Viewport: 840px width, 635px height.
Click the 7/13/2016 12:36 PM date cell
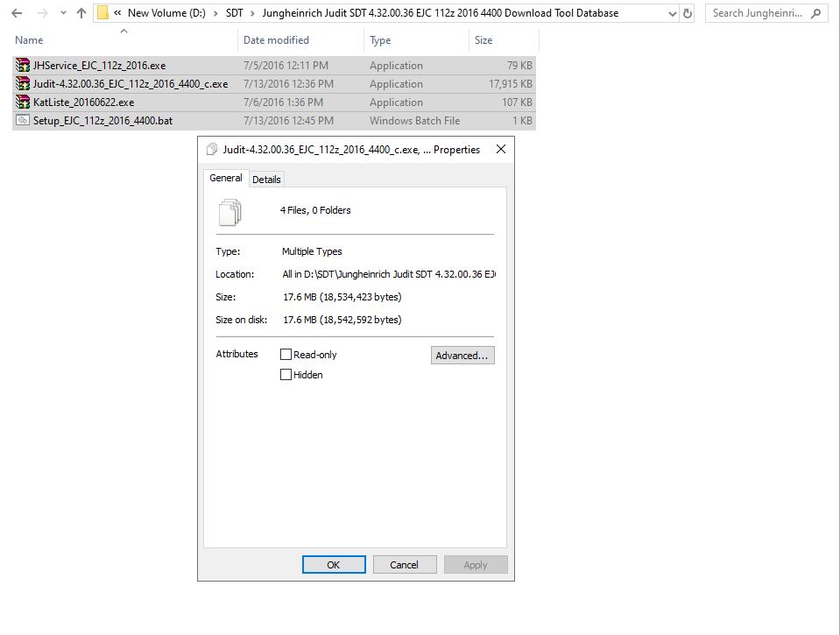[288, 83]
